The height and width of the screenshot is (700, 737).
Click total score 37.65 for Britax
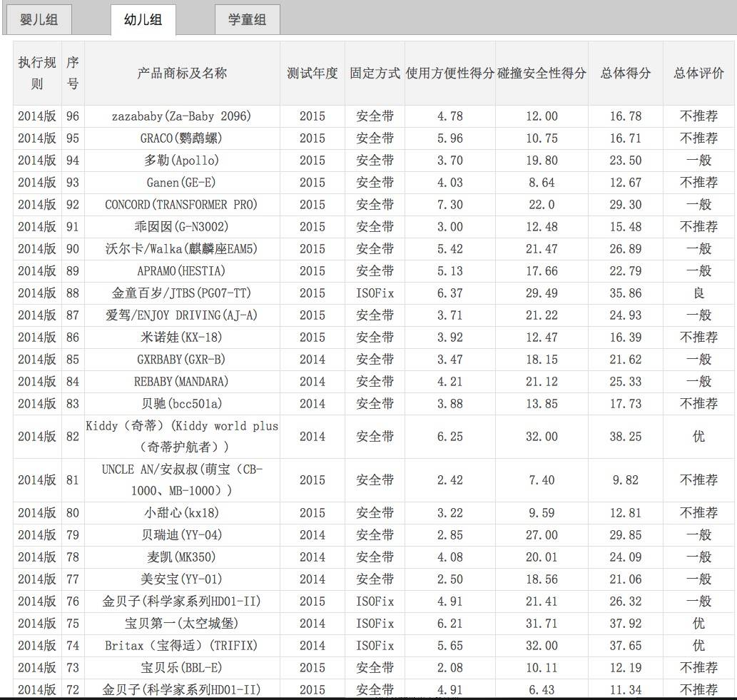(x=625, y=646)
